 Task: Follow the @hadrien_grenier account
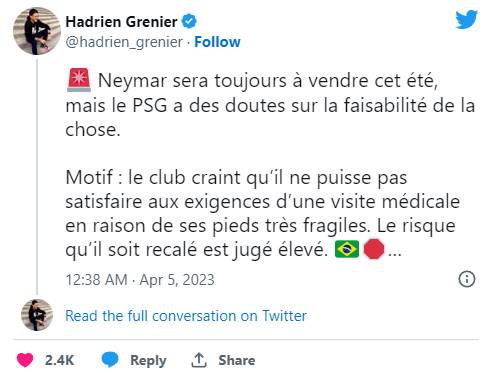pos(217,42)
